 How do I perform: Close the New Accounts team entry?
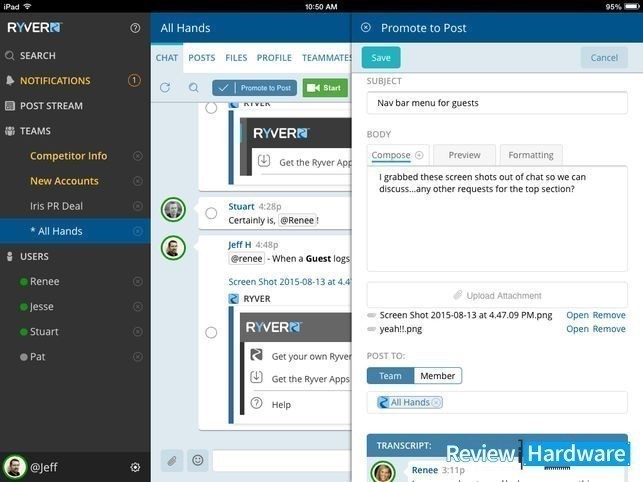pos(138,181)
